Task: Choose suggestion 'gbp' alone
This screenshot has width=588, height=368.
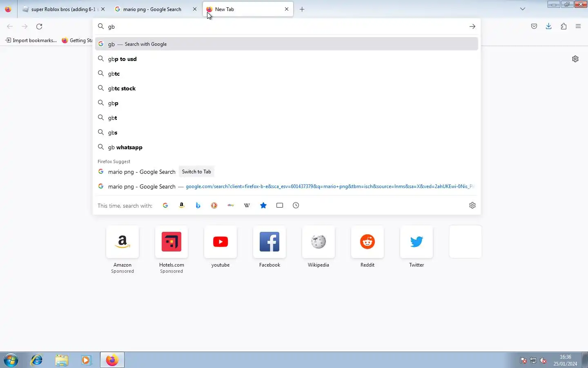Action: (287, 103)
